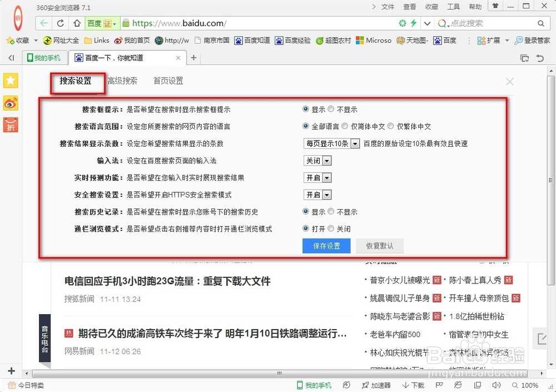Viewport: 556px width, 392px height.
Task: Open the 百度证 site identity dropdown
Action: click(x=102, y=23)
